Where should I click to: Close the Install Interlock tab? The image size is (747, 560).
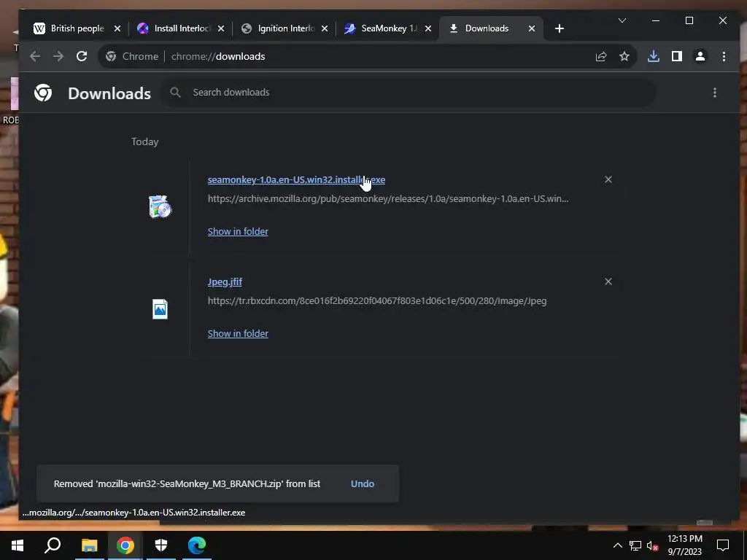(x=221, y=28)
